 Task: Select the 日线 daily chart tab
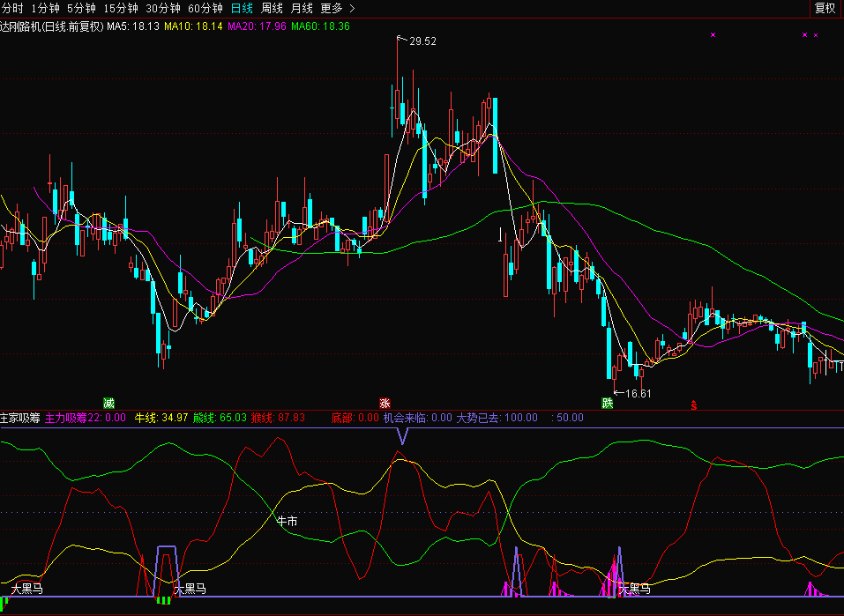[241, 8]
